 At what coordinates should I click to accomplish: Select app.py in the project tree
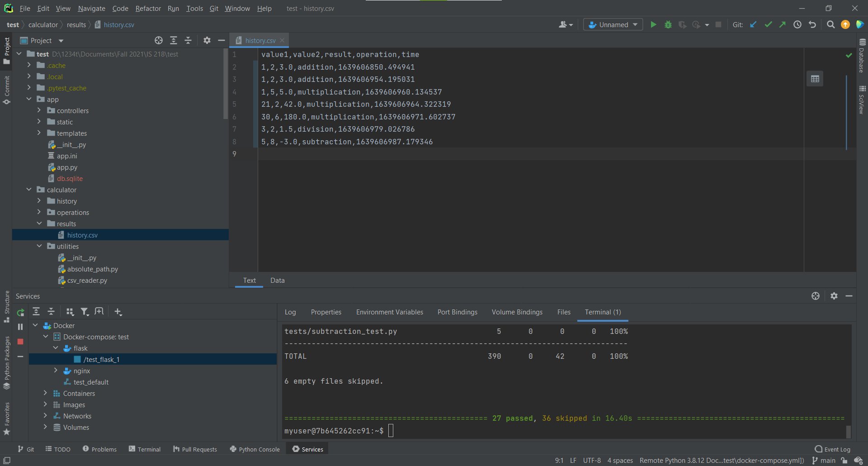pyautogui.click(x=67, y=167)
